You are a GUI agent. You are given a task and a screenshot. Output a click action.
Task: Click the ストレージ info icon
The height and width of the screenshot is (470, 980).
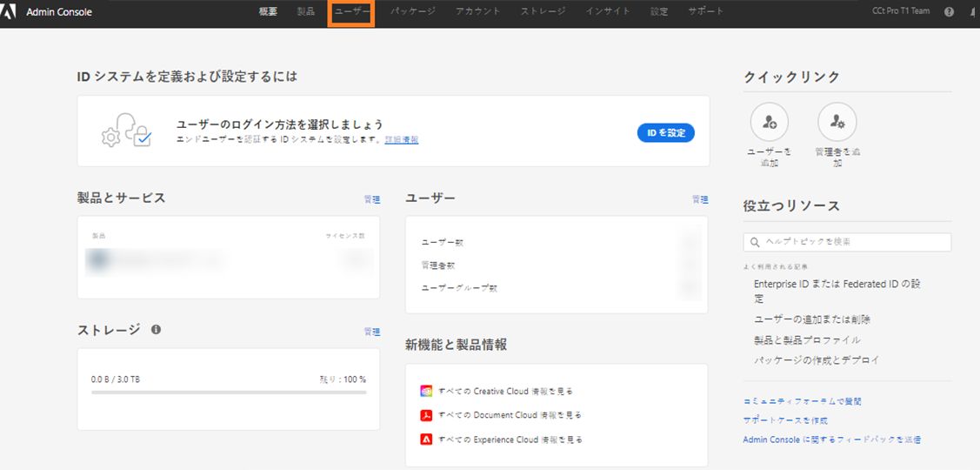click(x=156, y=329)
